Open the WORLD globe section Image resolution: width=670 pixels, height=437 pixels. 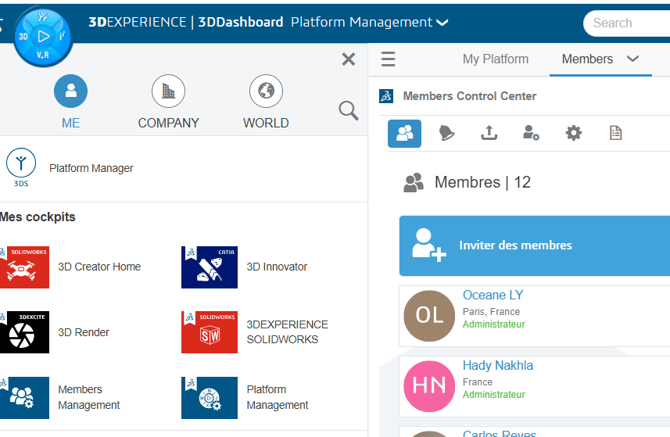[x=266, y=91]
